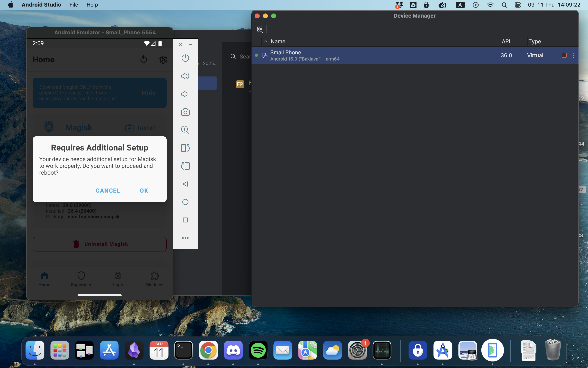588x368 pixels.
Task: Open Magisk settings gear icon
Action: pyautogui.click(x=163, y=59)
